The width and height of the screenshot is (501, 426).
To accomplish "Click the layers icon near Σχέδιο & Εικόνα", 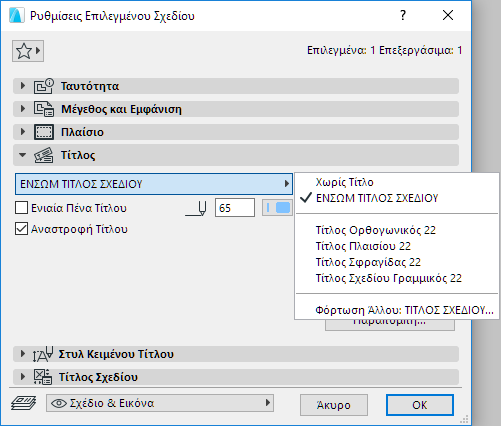I will coord(23,403).
